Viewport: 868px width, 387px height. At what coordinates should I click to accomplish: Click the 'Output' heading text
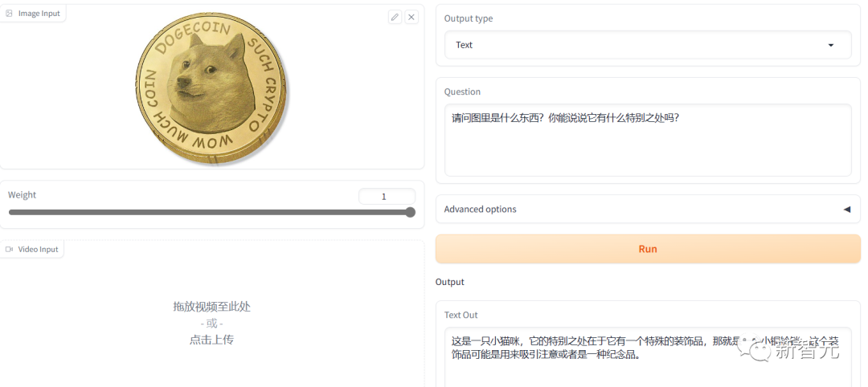click(450, 282)
